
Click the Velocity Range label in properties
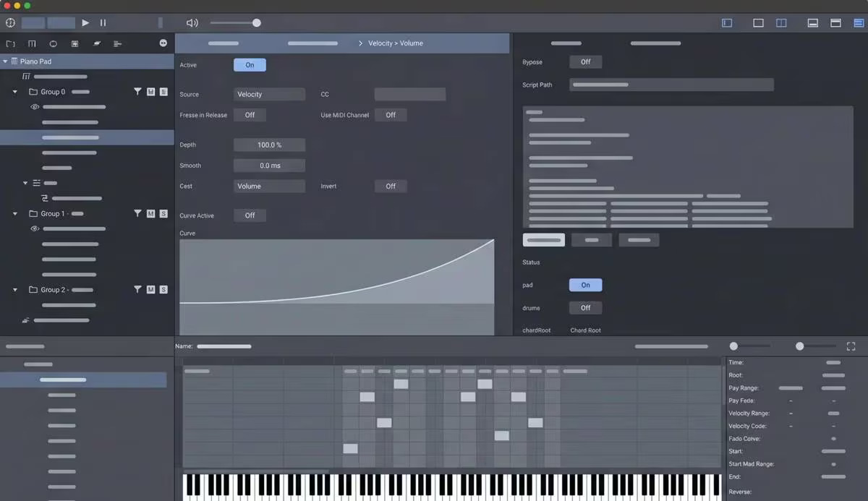749,414
